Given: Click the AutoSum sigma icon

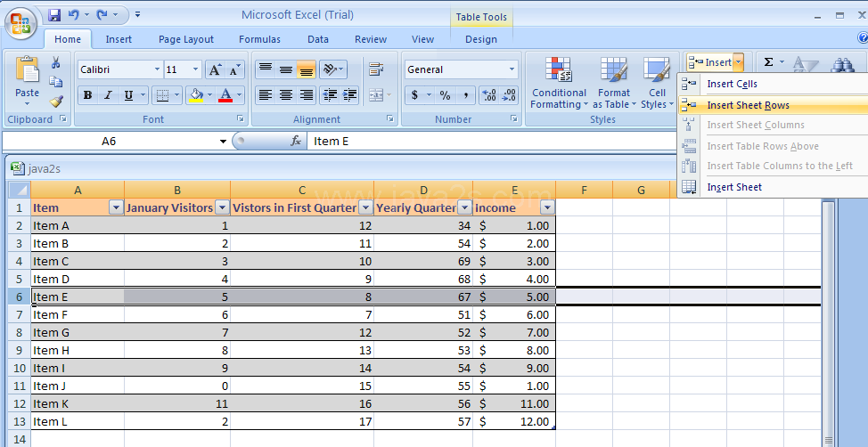Looking at the screenshot, I should pyautogui.click(x=768, y=62).
